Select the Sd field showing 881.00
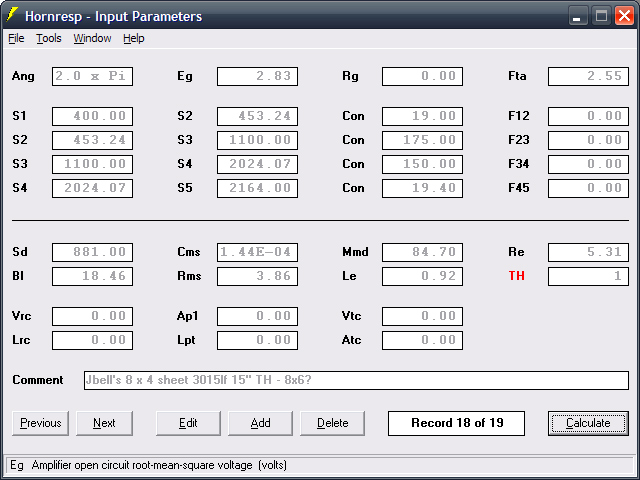This screenshot has width=640, height=480. 92,252
